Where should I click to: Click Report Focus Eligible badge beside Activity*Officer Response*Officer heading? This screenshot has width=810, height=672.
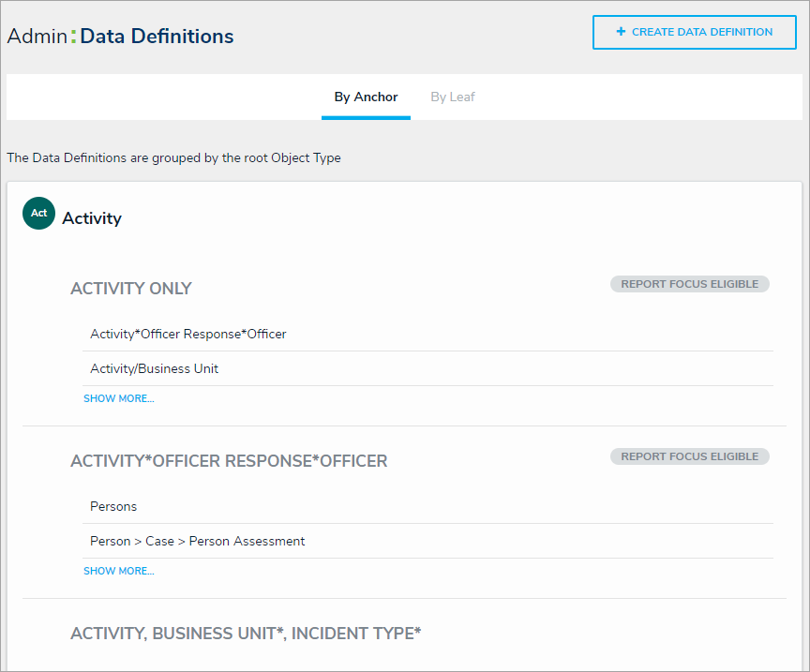(x=690, y=456)
